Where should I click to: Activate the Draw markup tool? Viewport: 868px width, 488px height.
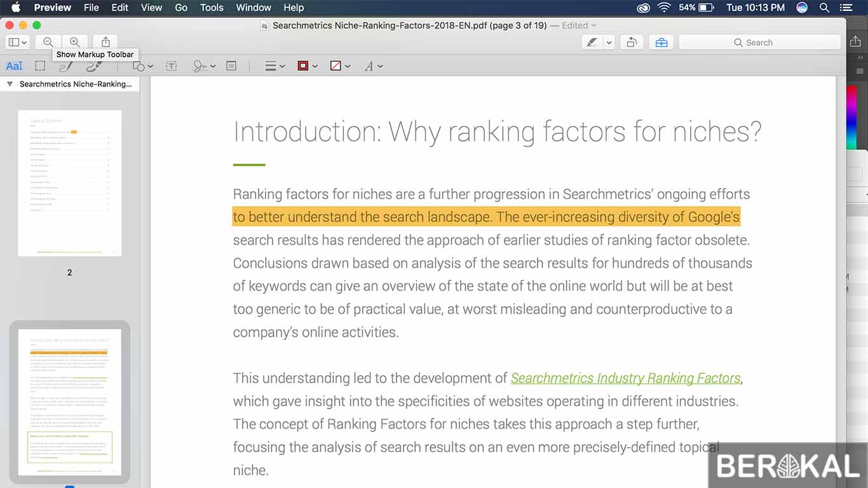[x=94, y=66]
